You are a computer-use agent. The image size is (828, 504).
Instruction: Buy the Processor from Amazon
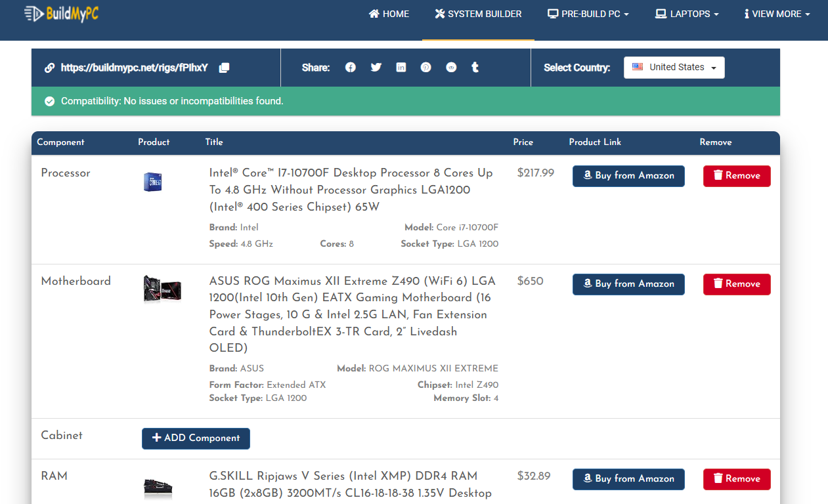coord(628,176)
